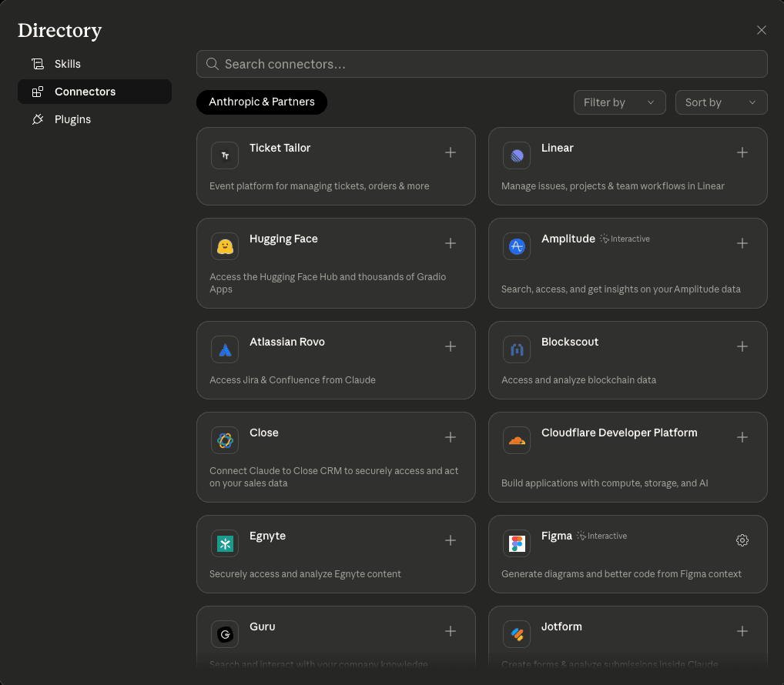Open the Plugins section

click(72, 119)
